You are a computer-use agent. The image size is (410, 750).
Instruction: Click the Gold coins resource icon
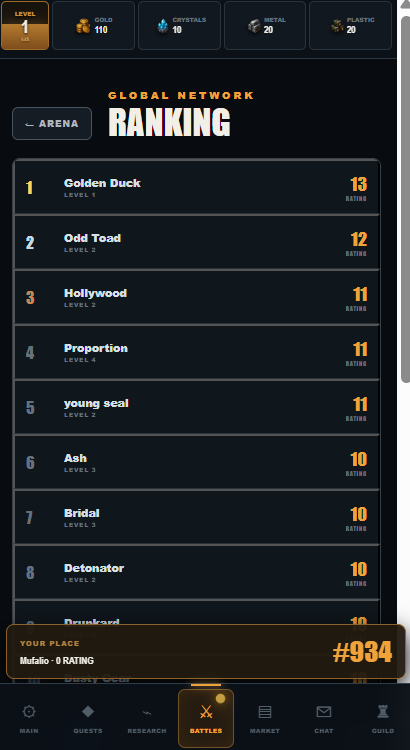[x=83, y=26]
